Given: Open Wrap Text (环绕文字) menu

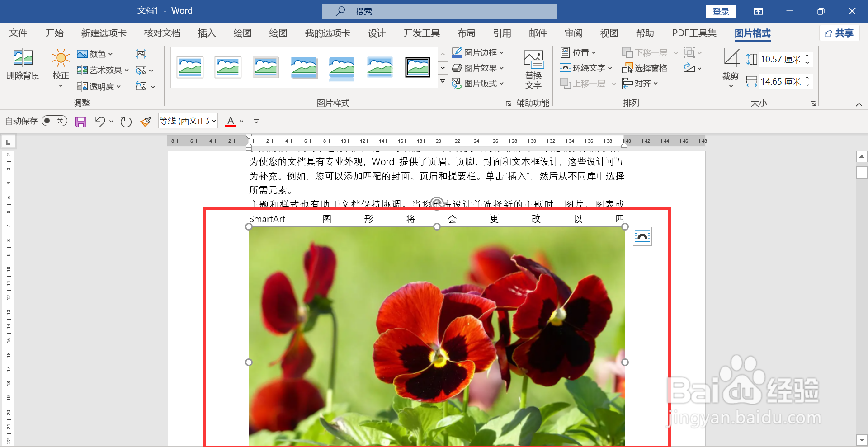Looking at the screenshot, I should [586, 68].
